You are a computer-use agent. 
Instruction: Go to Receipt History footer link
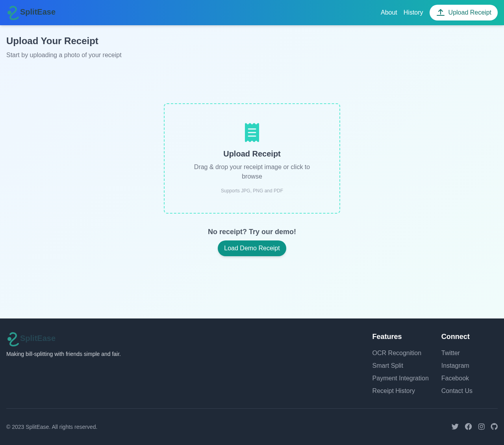tap(393, 391)
